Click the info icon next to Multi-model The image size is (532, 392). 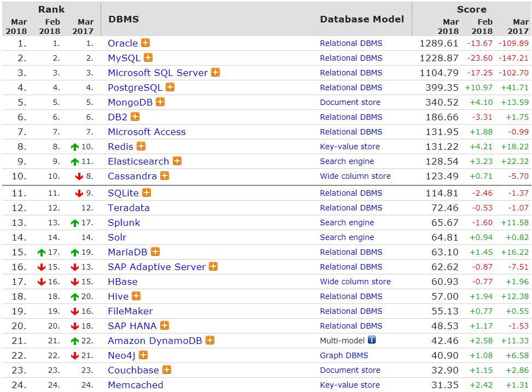372,340
